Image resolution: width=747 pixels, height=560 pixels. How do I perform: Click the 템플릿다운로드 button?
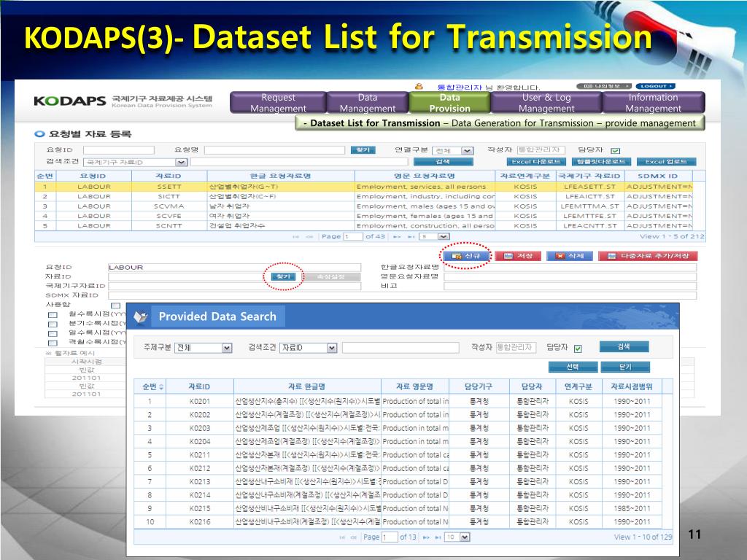click(601, 162)
